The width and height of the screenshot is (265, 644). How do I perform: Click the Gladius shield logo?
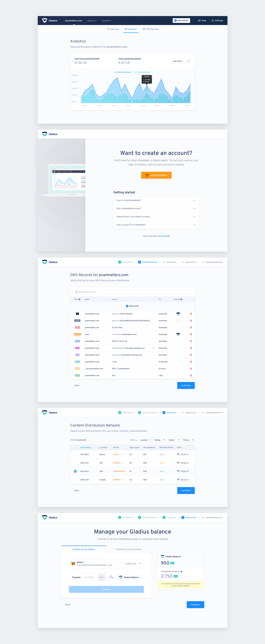(45, 20)
